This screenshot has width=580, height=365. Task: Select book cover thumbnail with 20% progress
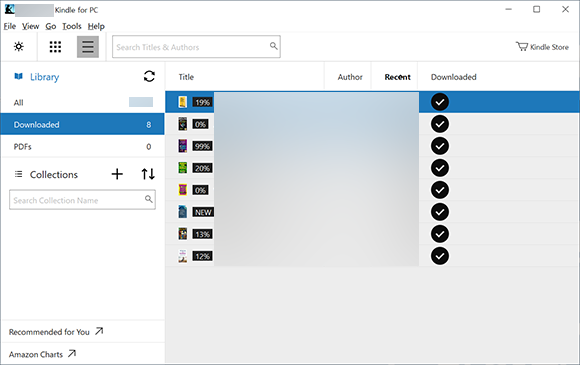183,168
